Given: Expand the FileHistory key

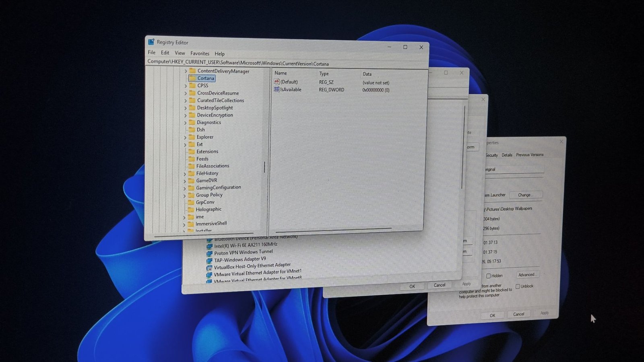Looking at the screenshot, I should [x=185, y=173].
